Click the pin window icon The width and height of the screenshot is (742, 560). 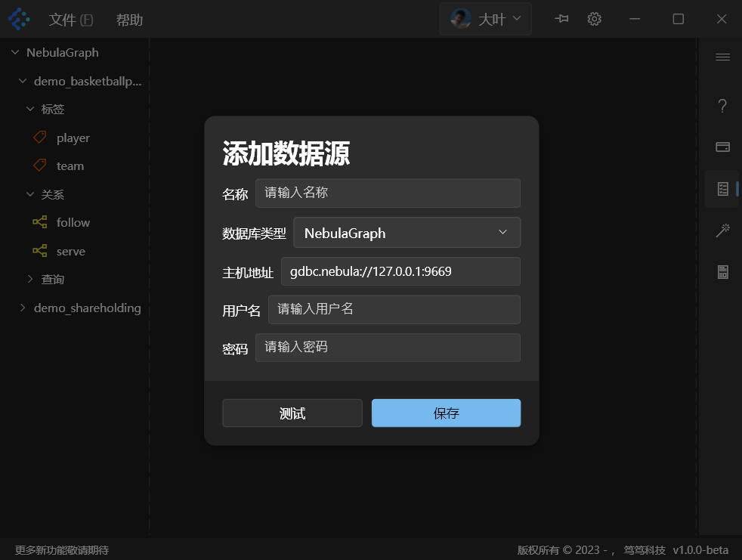561,19
